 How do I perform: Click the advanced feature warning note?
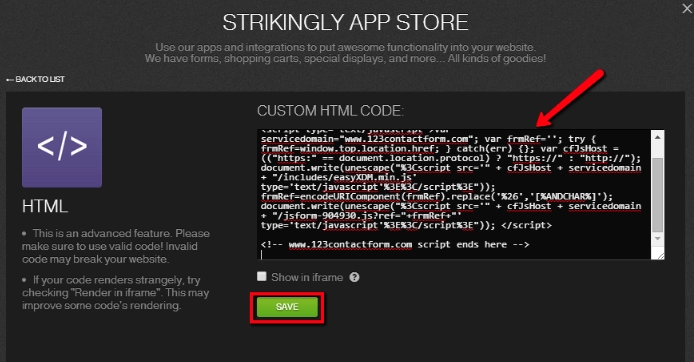coord(116,246)
